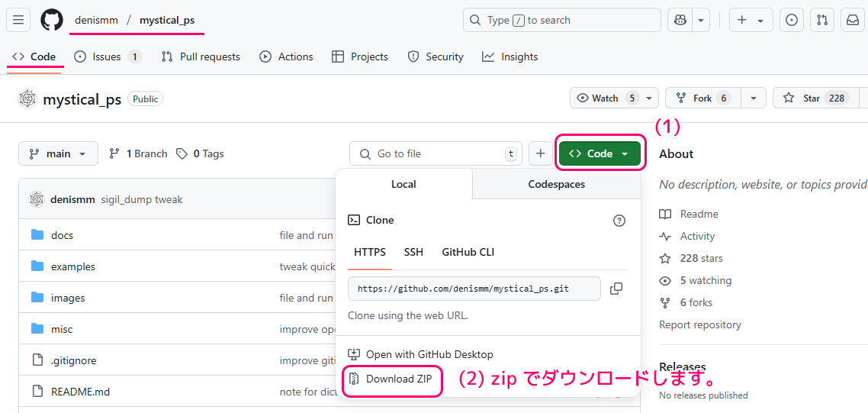Viewport: 868px width, 413px height.
Task: Click the README.md file icon
Action: point(37,392)
